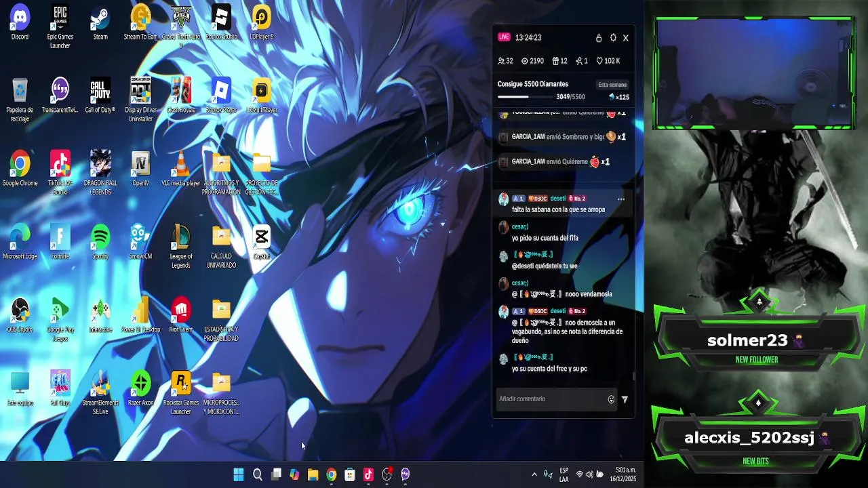This screenshot has height=488, width=868.
Task: Select the OBS Studio desktop icon
Action: [x=20, y=316]
